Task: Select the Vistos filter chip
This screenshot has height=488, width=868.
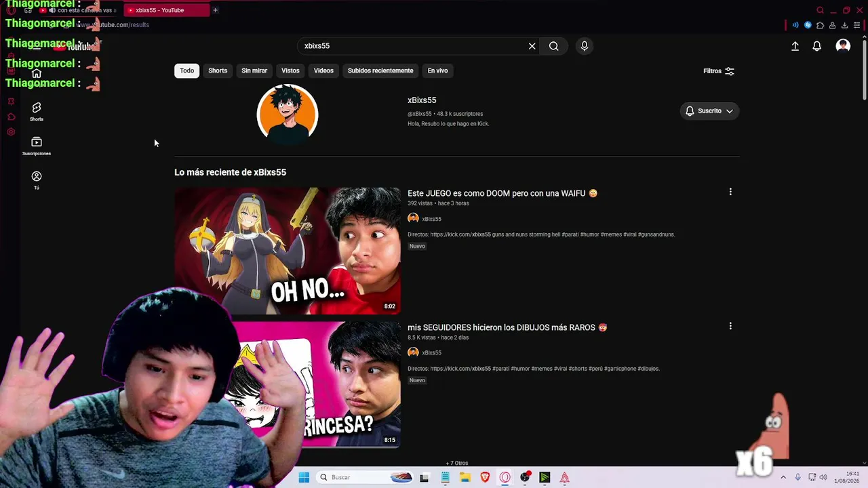Action: point(290,70)
